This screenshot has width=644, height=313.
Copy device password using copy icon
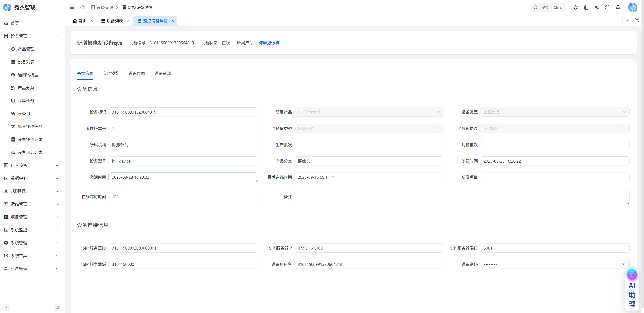tap(622, 264)
